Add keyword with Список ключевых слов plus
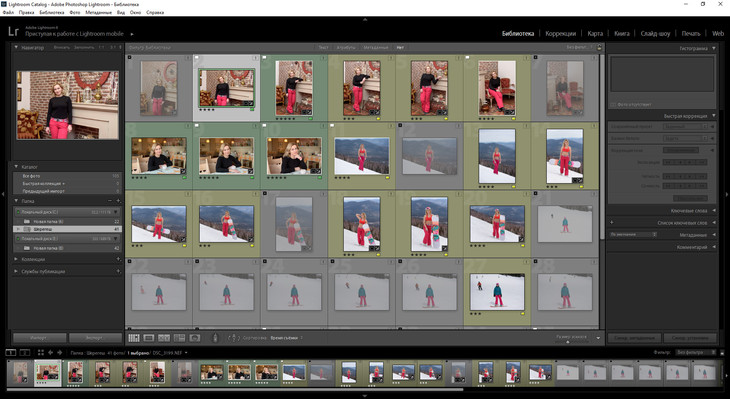The width and height of the screenshot is (730, 399). click(611, 223)
